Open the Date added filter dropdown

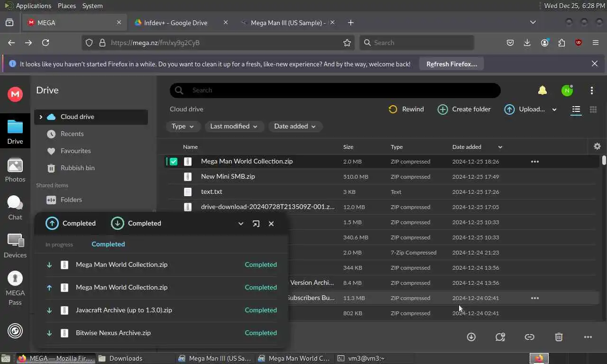[295, 126]
